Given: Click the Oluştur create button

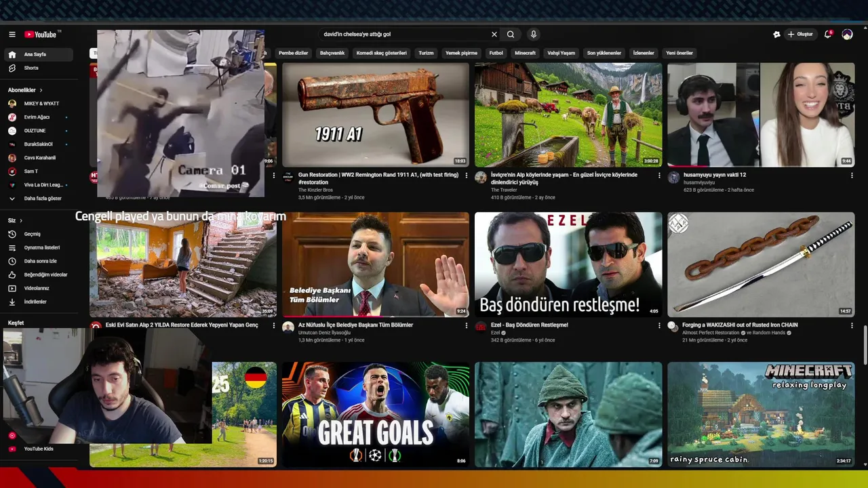Looking at the screenshot, I should 800,35.
